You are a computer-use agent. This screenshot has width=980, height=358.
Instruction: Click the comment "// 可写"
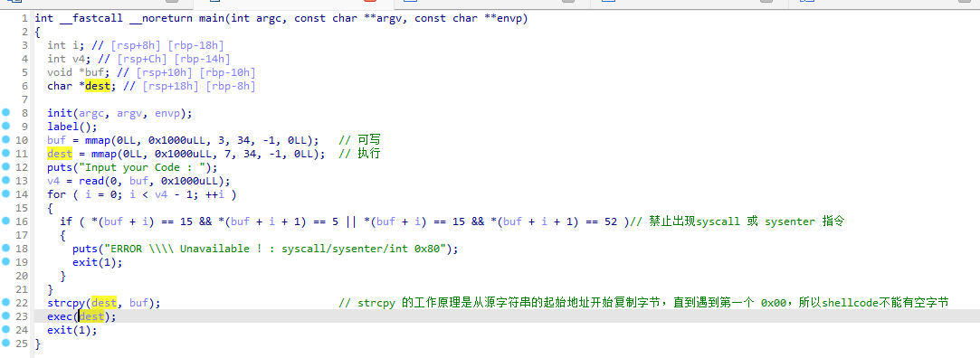[359, 140]
